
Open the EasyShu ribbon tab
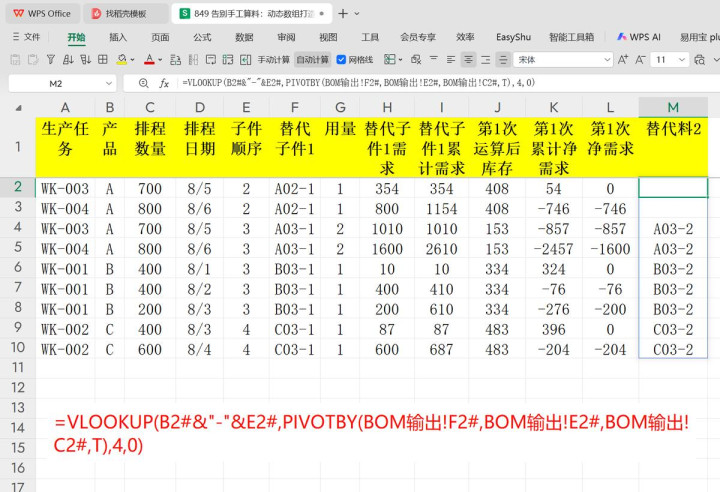513,37
